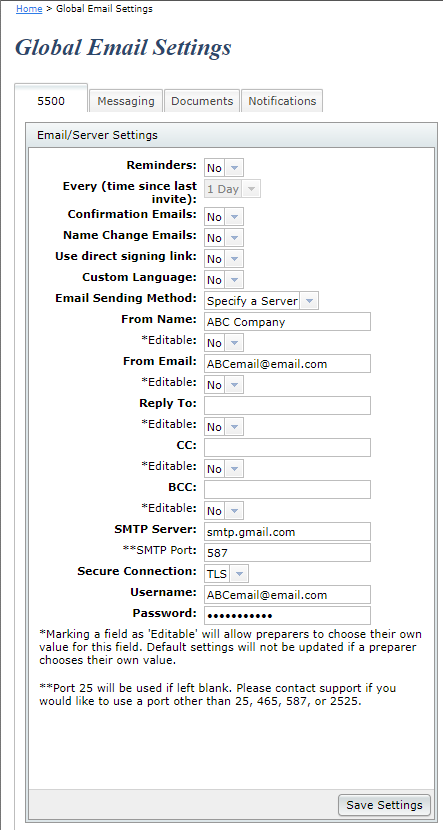Expand the Use direct signing link dropdown
This screenshot has width=443, height=830.
click(x=224, y=259)
